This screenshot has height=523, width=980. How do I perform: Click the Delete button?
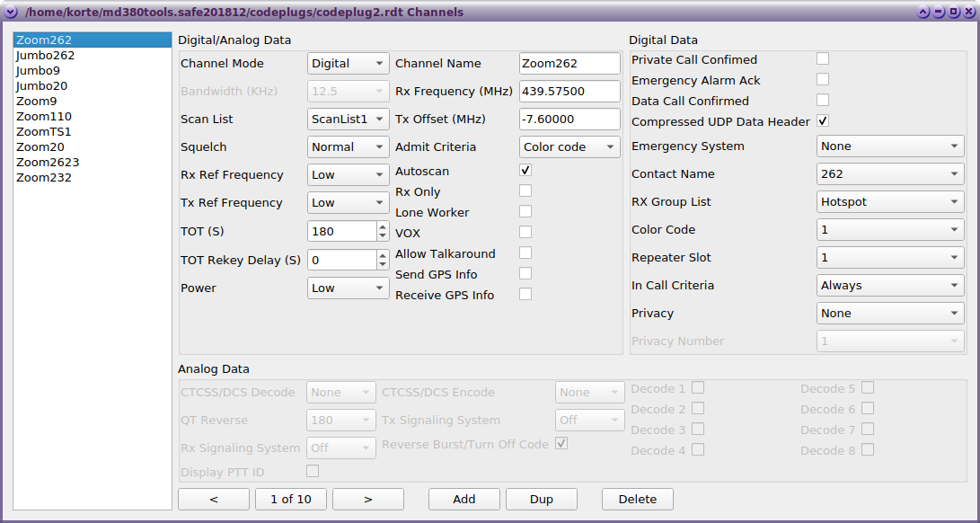637,499
